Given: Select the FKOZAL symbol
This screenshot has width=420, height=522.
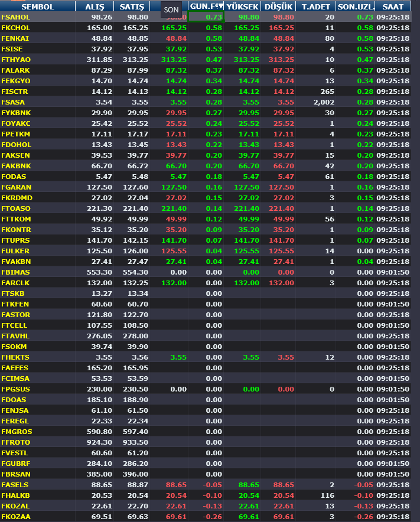Looking at the screenshot, I should coord(15,507).
